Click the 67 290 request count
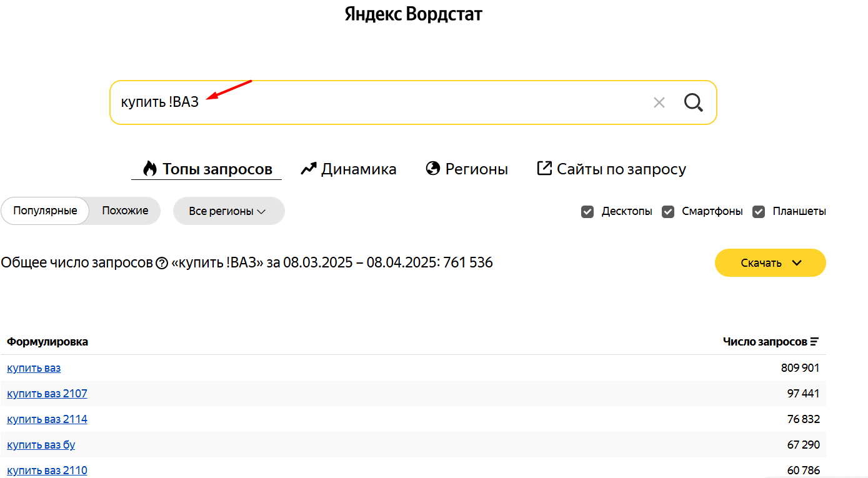The width and height of the screenshot is (868, 478). pos(804,445)
